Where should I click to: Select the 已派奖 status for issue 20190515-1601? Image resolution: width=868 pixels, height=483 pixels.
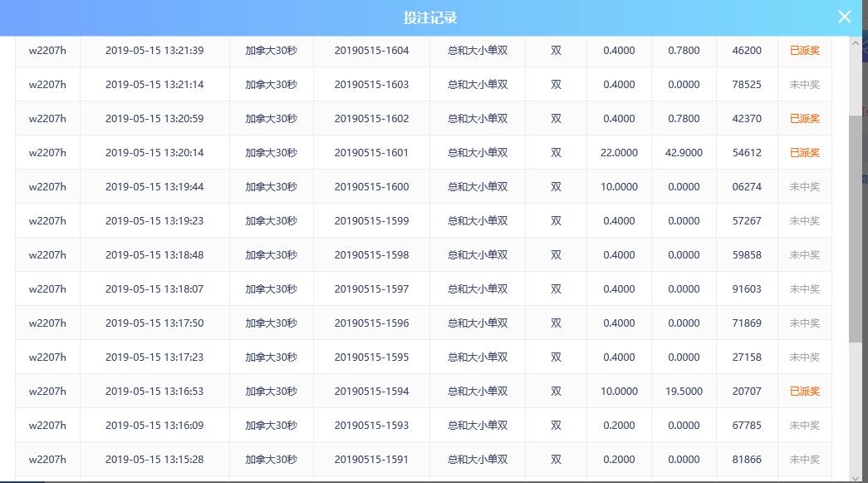tap(804, 153)
